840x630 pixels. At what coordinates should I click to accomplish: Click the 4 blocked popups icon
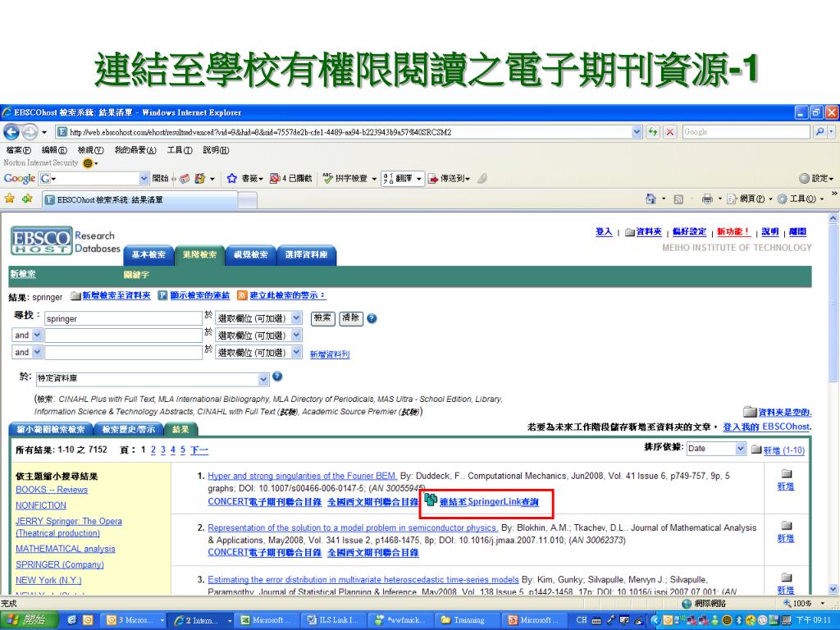pyautogui.click(x=275, y=178)
